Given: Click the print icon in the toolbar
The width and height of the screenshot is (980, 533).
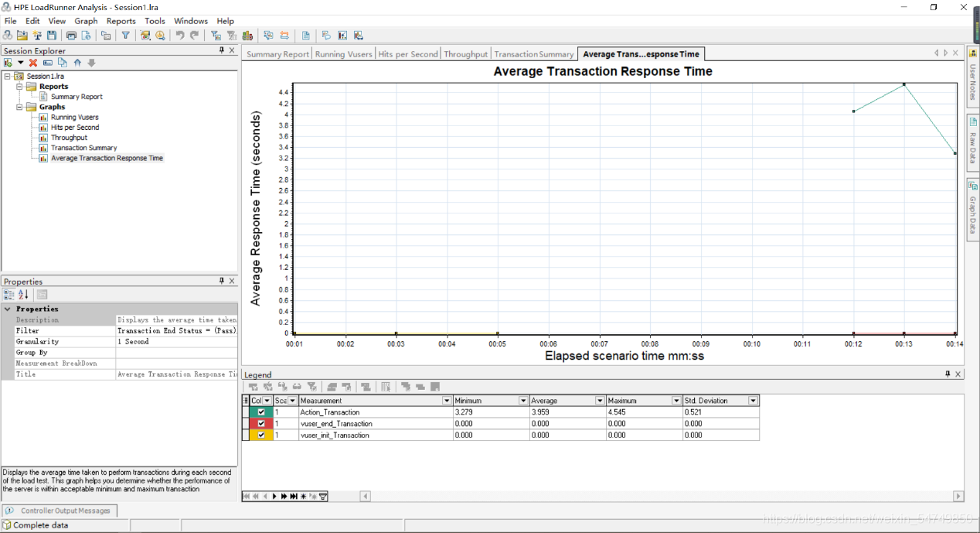Looking at the screenshot, I should coord(72,36).
